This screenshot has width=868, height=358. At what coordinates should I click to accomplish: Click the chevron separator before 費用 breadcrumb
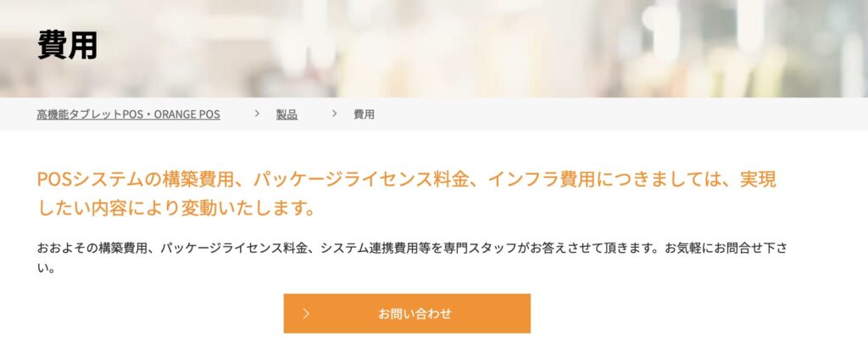click(334, 114)
